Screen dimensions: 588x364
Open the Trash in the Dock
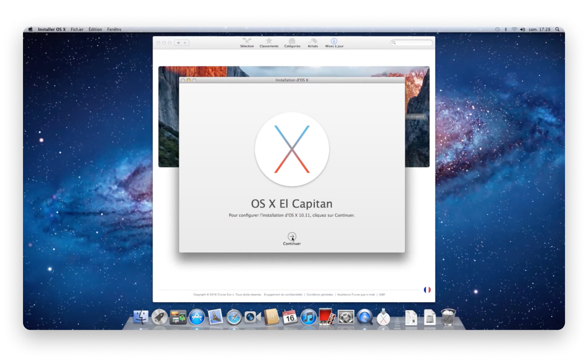click(448, 317)
